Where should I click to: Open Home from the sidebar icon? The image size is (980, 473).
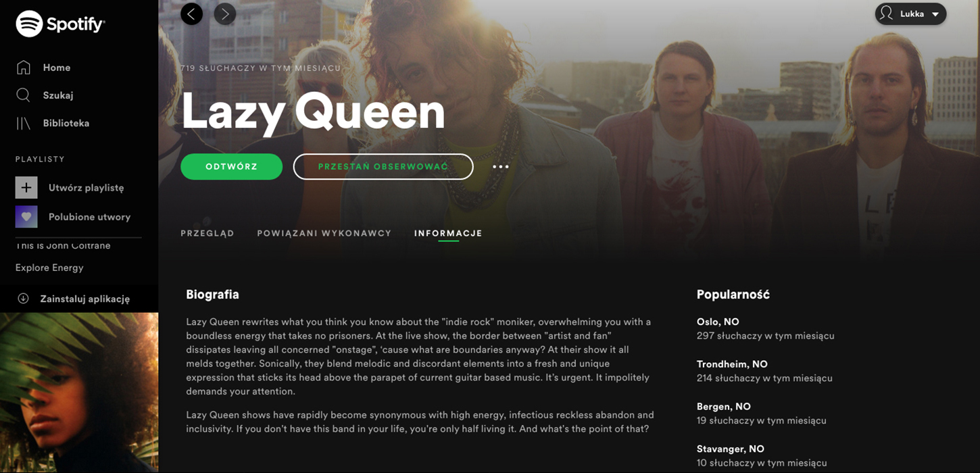[24, 68]
